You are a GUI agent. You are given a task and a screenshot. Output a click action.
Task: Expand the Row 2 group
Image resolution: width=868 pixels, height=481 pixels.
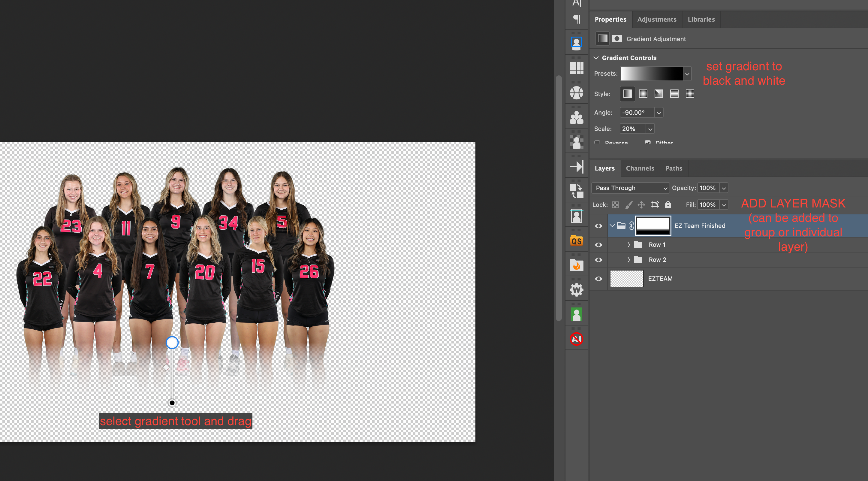coord(628,259)
